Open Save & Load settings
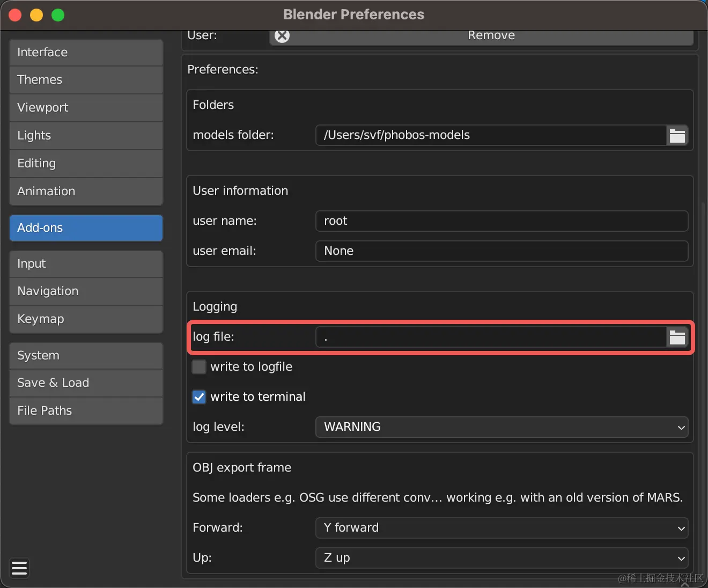Viewport: 708px width, 588px height. point(85,383)
